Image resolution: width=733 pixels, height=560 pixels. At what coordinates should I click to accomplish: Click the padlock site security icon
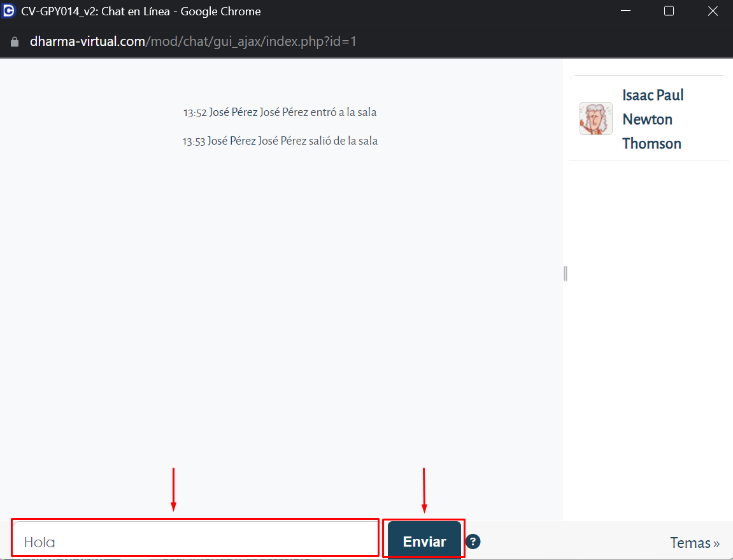[x=15, y=42]
